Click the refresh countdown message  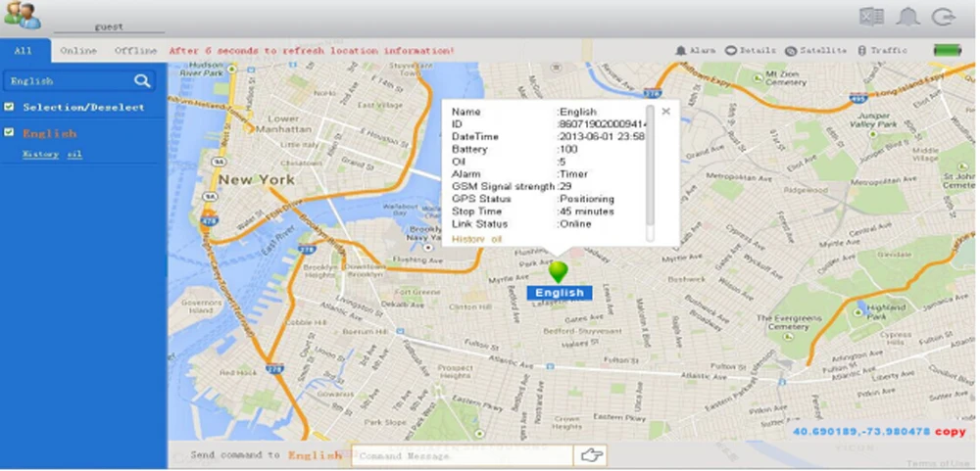point(312,51)
